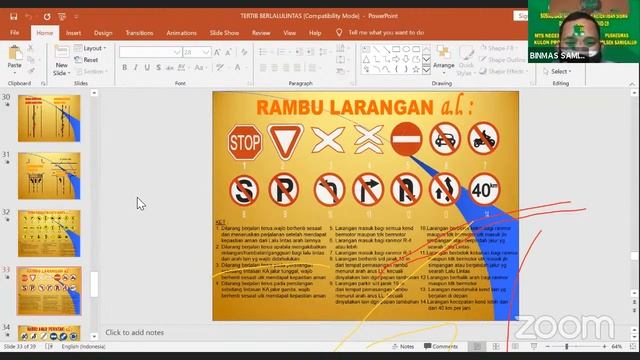
Task: Click the 'Click to add notes' area
Action: [134, 332]
